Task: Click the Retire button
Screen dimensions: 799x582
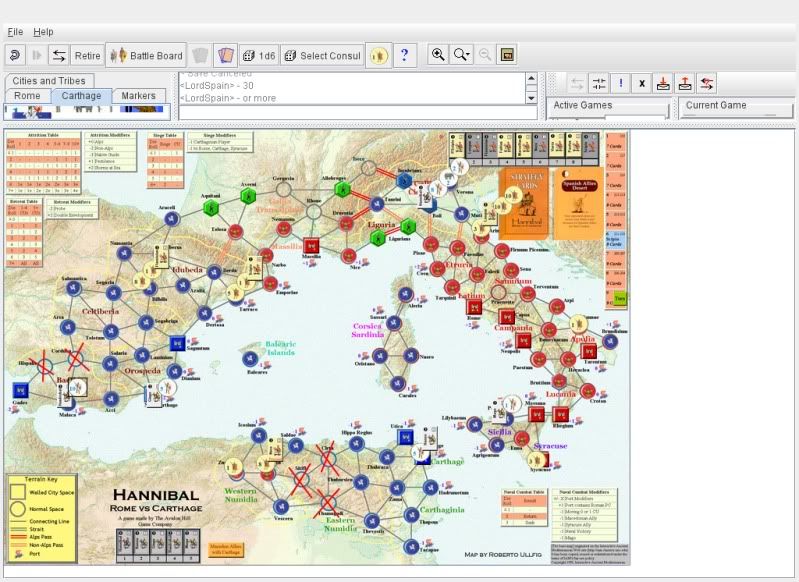Action: click(88, 56)
